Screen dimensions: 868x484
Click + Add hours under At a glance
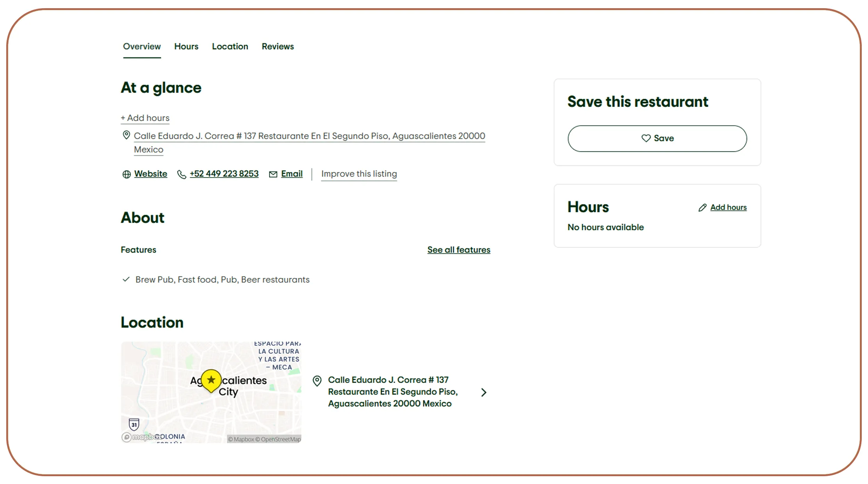tap(145, 118)
